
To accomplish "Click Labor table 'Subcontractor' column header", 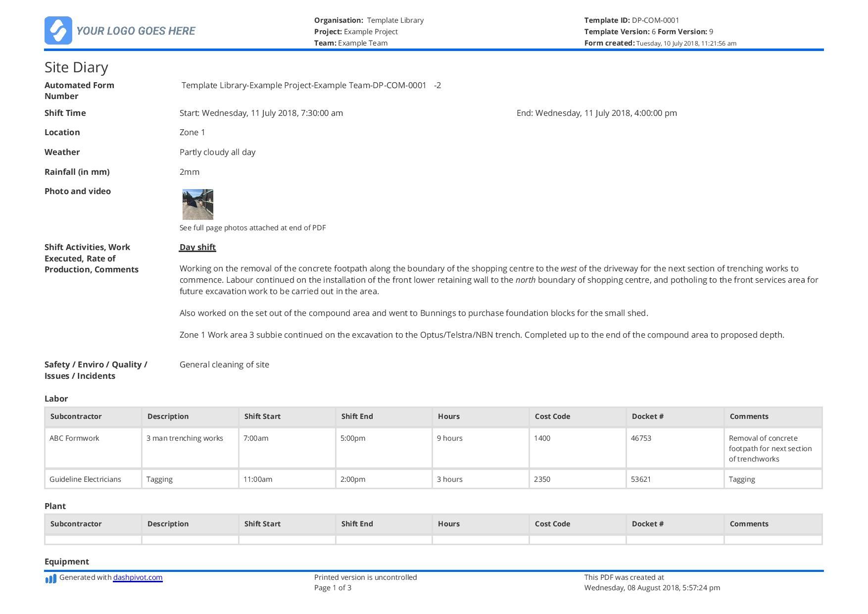I will tap(93, 416).
